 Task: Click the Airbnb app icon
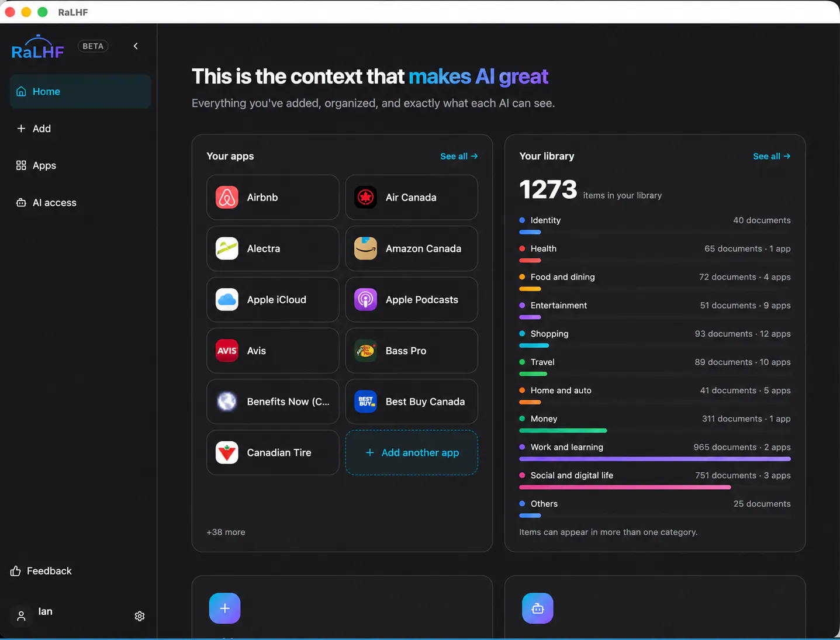pyautogui.click(x=227, y=198)
